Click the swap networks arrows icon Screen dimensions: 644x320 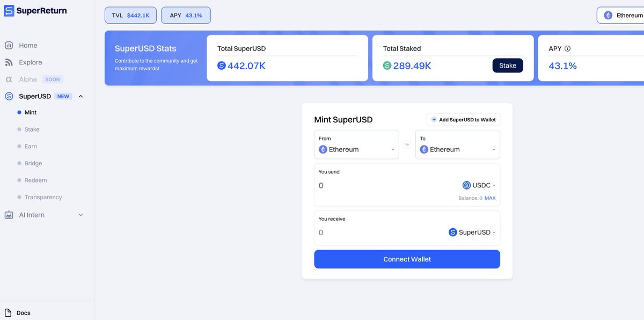click(407, 144)
